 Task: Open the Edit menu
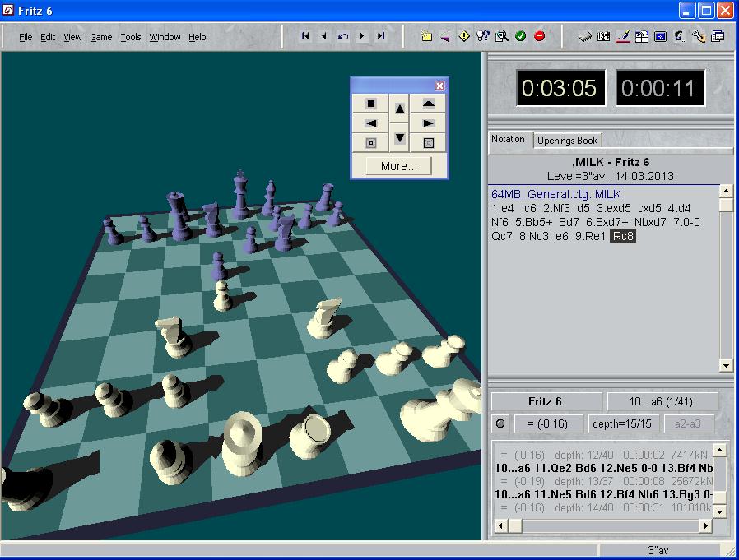(x=48, y=37)
